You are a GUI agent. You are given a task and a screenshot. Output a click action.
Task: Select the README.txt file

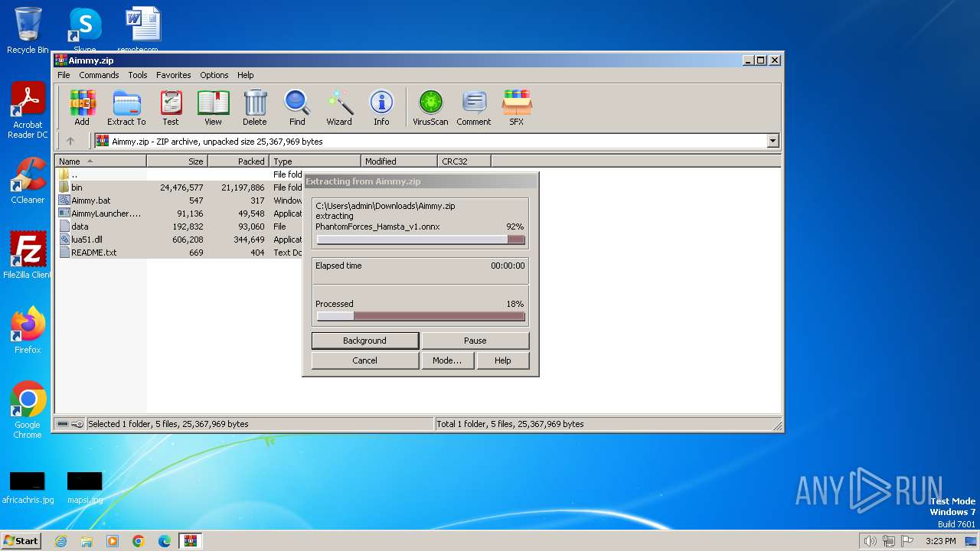point(180,253)
